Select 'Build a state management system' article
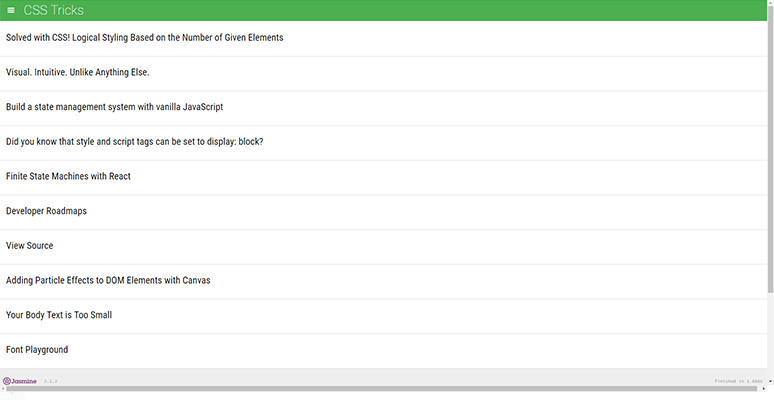 (x=114, y=107)
